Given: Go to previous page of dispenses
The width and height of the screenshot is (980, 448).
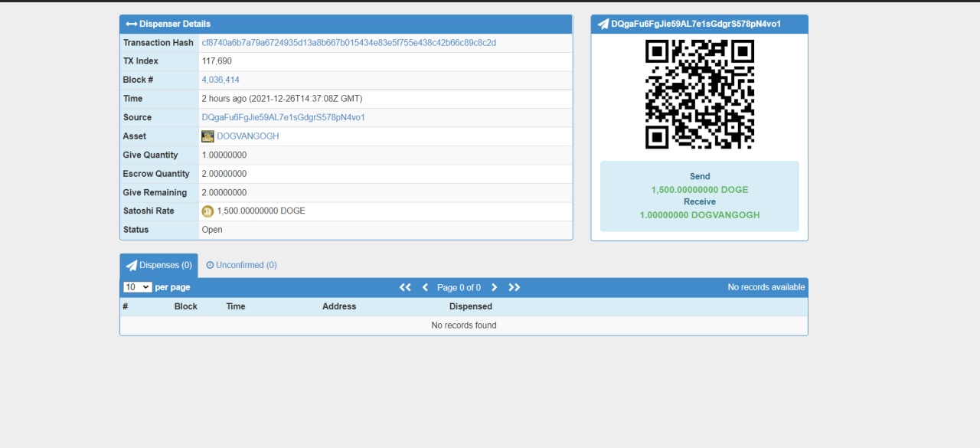Looking at the screenshot, I should tap(426, 287).
